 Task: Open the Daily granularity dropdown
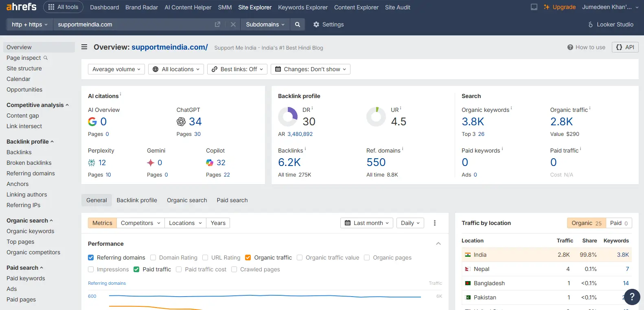point(410,223)
